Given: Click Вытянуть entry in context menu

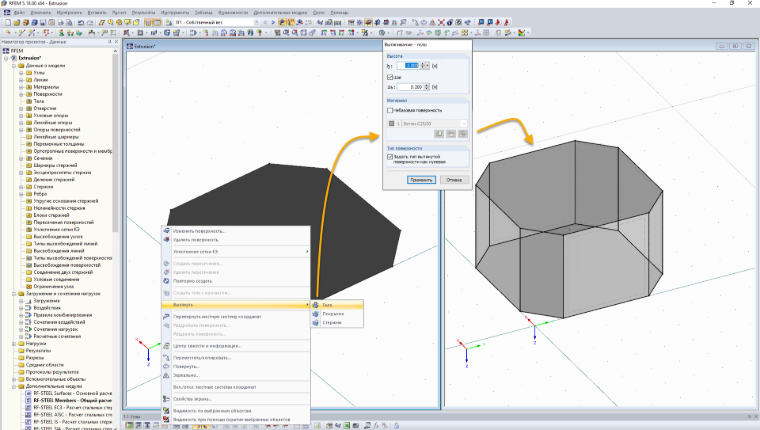Looking at the screenshot, I should 236,305.
